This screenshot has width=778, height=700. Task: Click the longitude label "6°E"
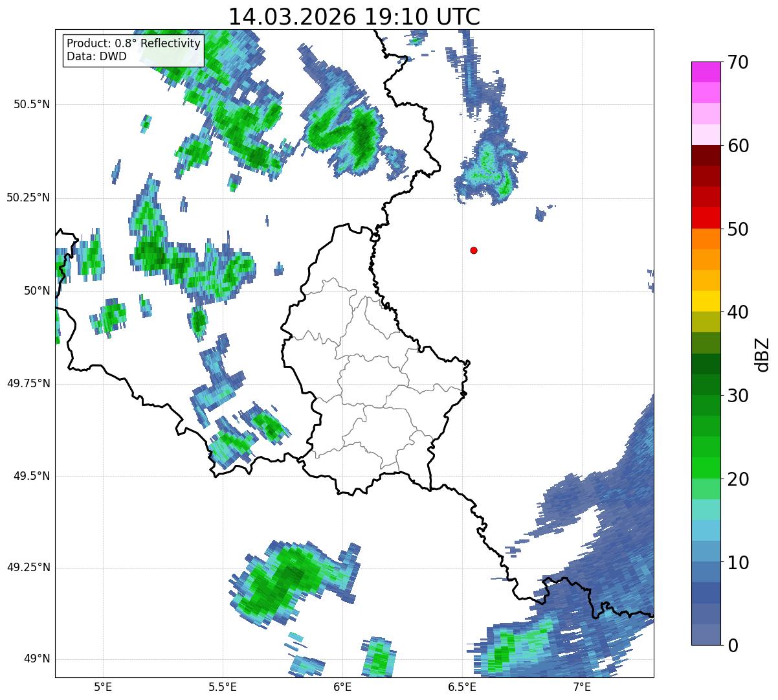(342, 687)
